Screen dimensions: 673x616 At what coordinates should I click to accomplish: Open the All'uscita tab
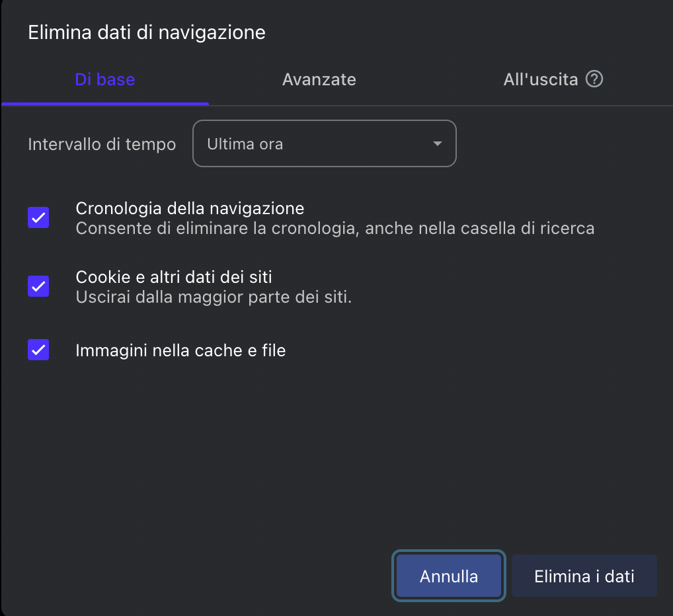[539, 79]
